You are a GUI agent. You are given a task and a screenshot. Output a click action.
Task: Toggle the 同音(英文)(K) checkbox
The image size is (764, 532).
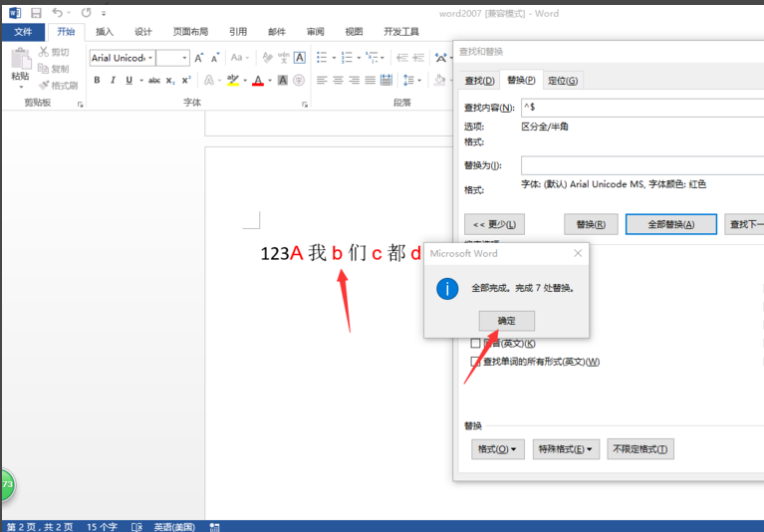click(475, 344)
